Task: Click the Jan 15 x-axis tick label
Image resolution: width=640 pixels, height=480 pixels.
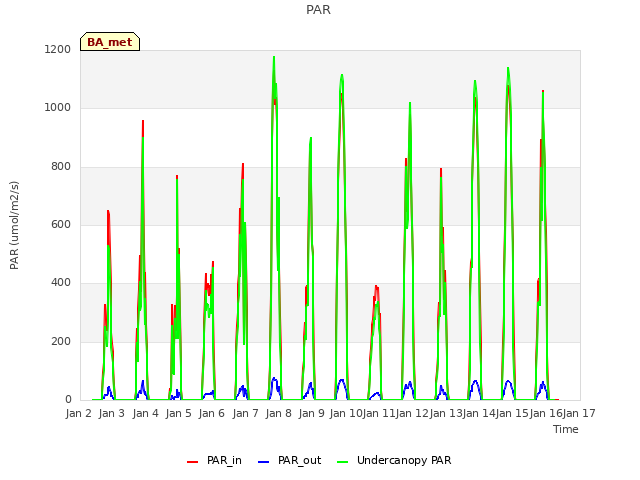Action: (x=513, y=413)
